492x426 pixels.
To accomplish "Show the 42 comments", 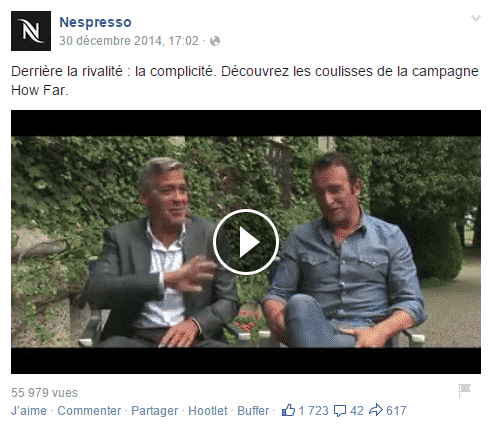I will tap(357, 411).
